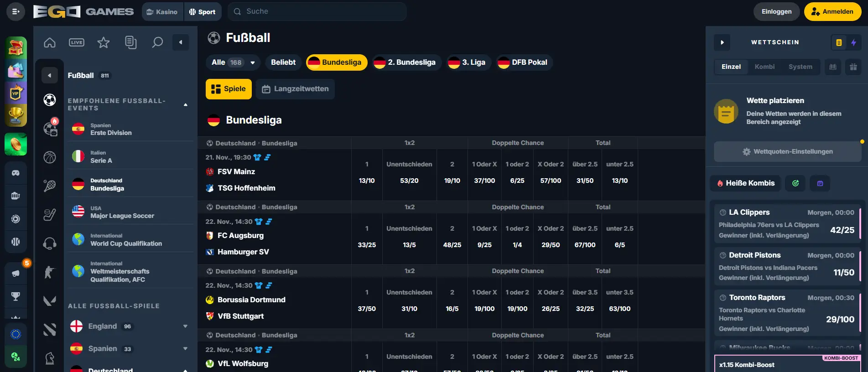Enable the lightning quick bet mode
This screenshot has width=868, height=372.
[x=853, y=42]
